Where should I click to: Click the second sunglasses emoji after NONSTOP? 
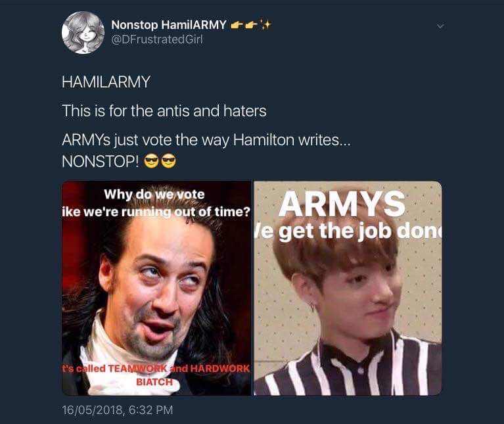pyautogui.click(x=168, y=161)
